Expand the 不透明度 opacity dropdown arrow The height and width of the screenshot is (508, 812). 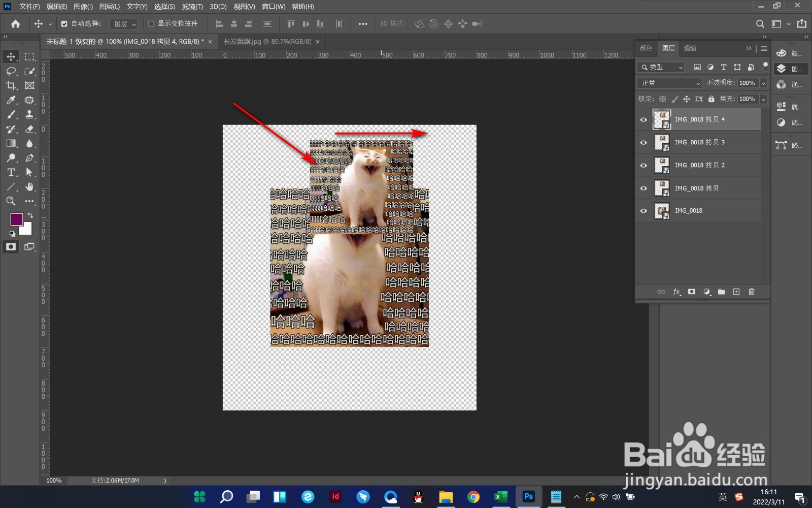pyautogui.click(x=763, y=83)
